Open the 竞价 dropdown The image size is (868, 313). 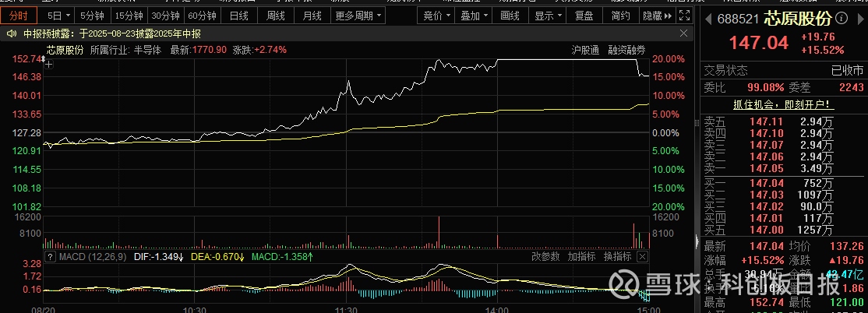(436, 16)
